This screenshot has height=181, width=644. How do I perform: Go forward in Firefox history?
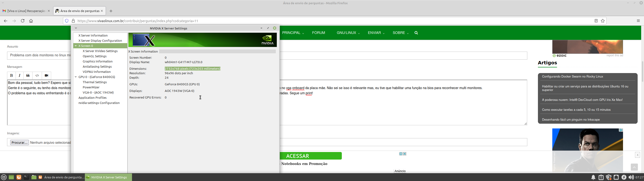tap(14, 21)
